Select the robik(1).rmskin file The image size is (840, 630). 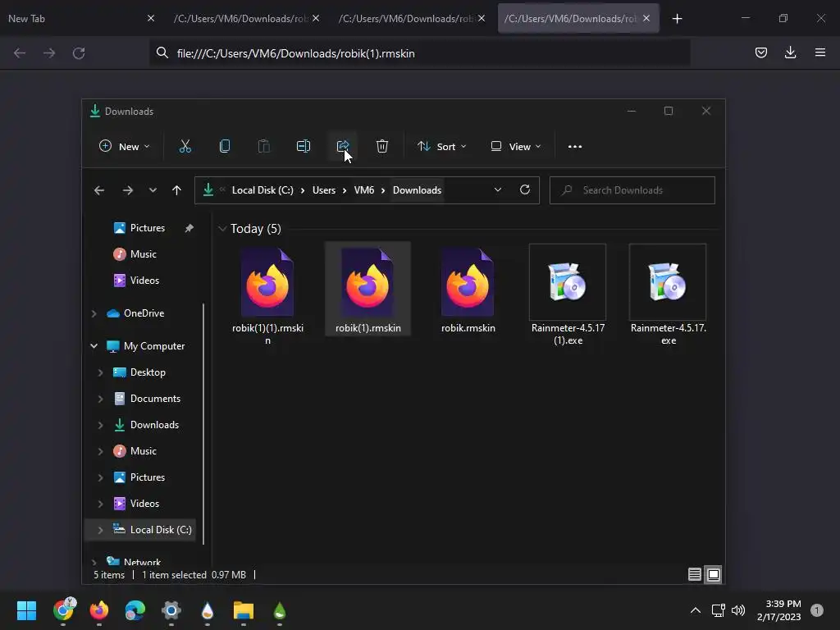click(x=368, y=290)
